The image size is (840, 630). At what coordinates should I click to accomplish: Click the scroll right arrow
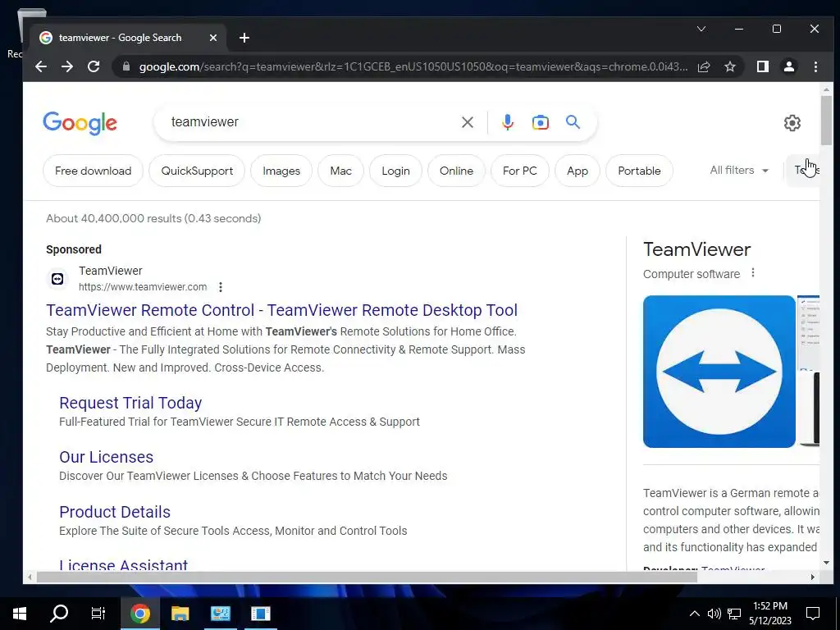coord(813,577)
